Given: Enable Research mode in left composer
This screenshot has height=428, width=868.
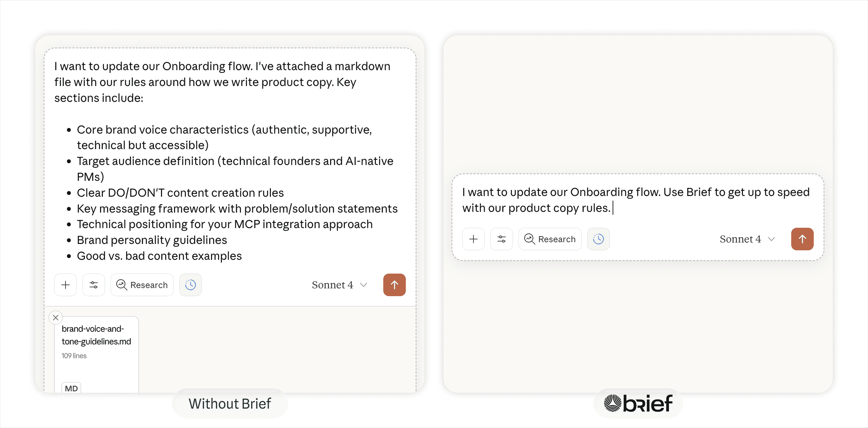Looking at the screenshot, I should pyautogui.click(x=142, y=285).
